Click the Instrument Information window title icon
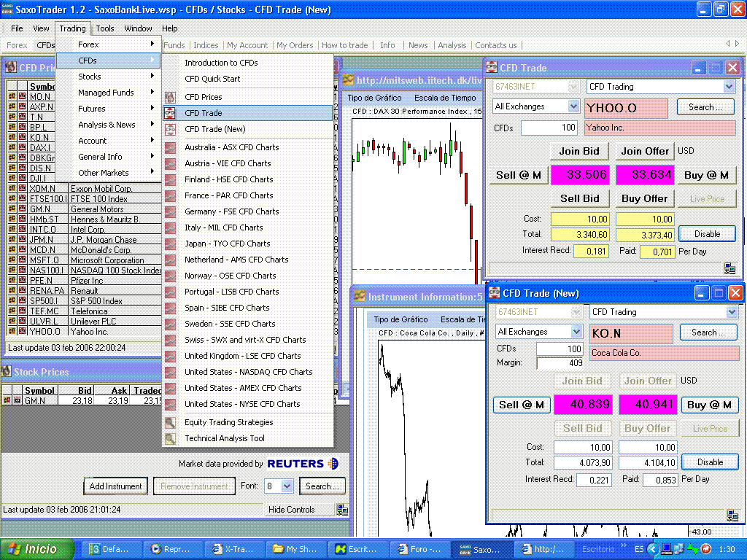 (x=360, y=297)
